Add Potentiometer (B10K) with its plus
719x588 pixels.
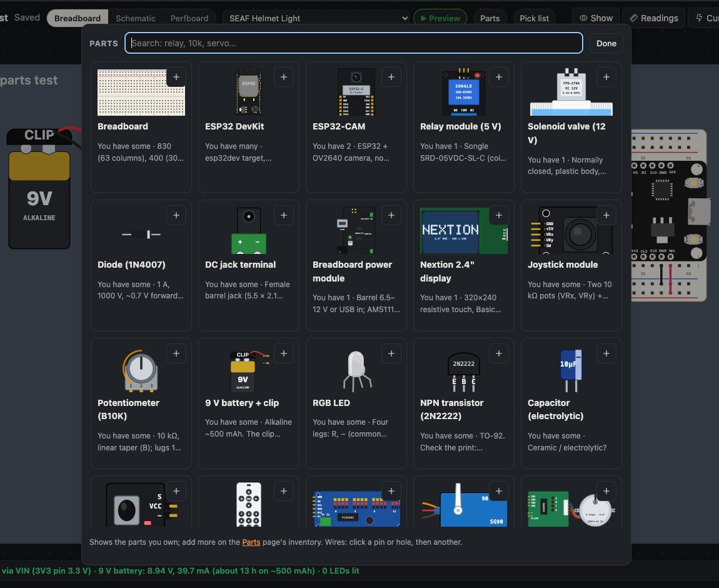coord(176,353)
